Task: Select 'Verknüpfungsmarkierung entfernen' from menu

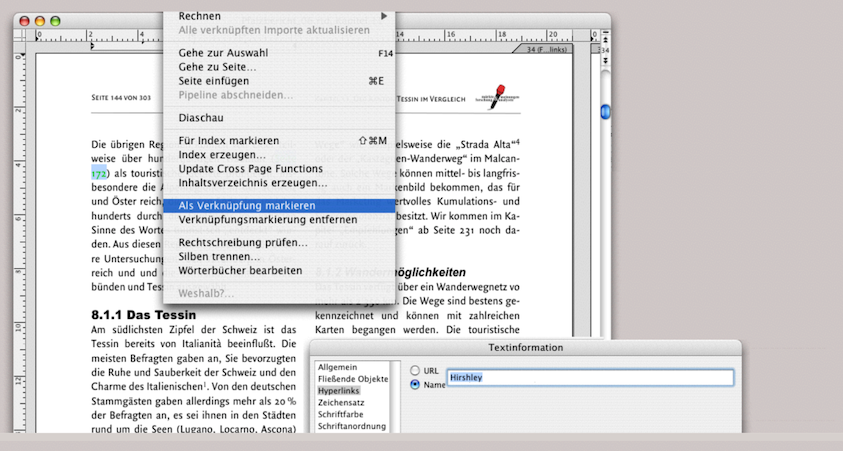Action: click(x=267, y=220)
